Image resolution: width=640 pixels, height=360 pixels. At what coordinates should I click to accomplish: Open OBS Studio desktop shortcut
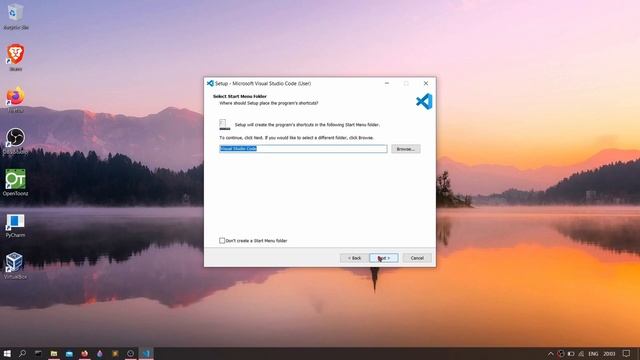16,140
